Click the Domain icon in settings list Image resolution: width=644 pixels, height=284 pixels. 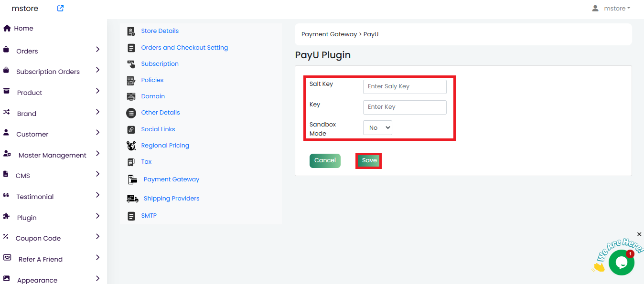[x=131, y=96]
